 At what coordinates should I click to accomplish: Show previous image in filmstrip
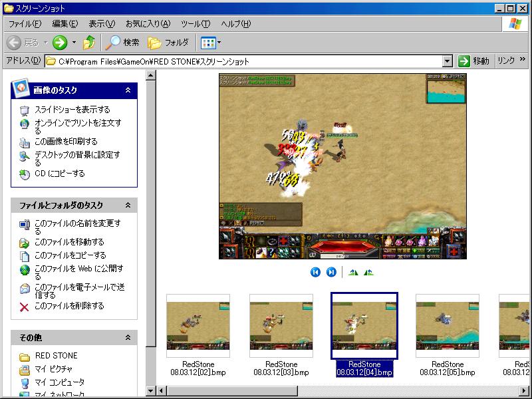point(315,272)
